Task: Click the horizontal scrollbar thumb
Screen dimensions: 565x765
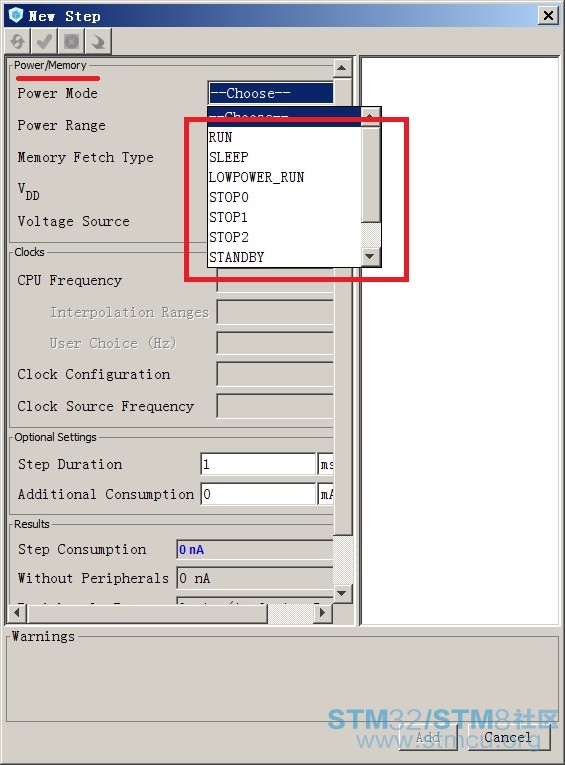Action: [147, 613]
